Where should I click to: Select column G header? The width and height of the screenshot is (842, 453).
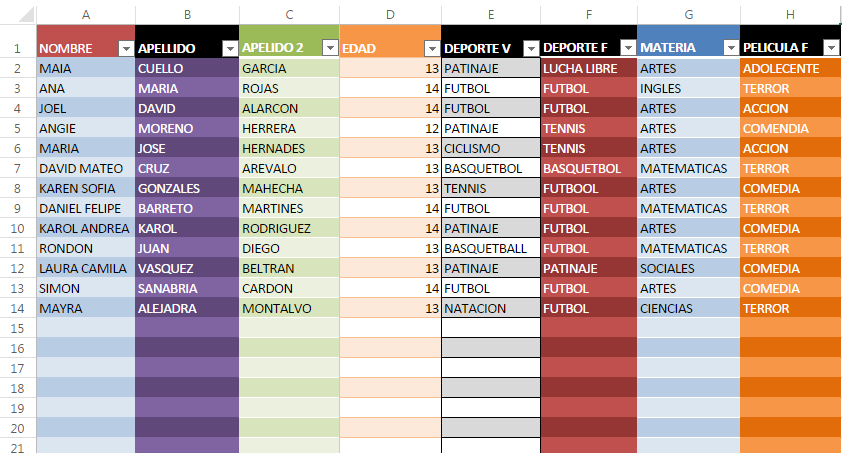click(689, 14)
